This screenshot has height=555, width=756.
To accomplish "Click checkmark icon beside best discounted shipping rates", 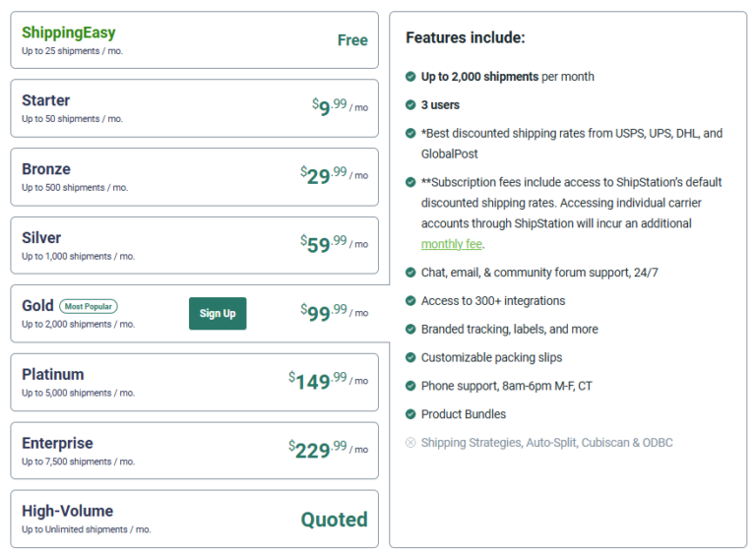I will [x=410, y=134].
